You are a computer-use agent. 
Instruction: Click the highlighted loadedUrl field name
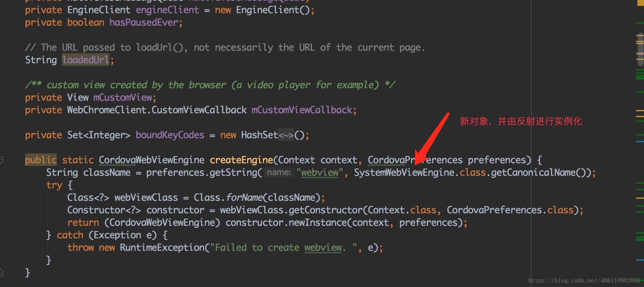pyautogui.click(x=86, y=60)
